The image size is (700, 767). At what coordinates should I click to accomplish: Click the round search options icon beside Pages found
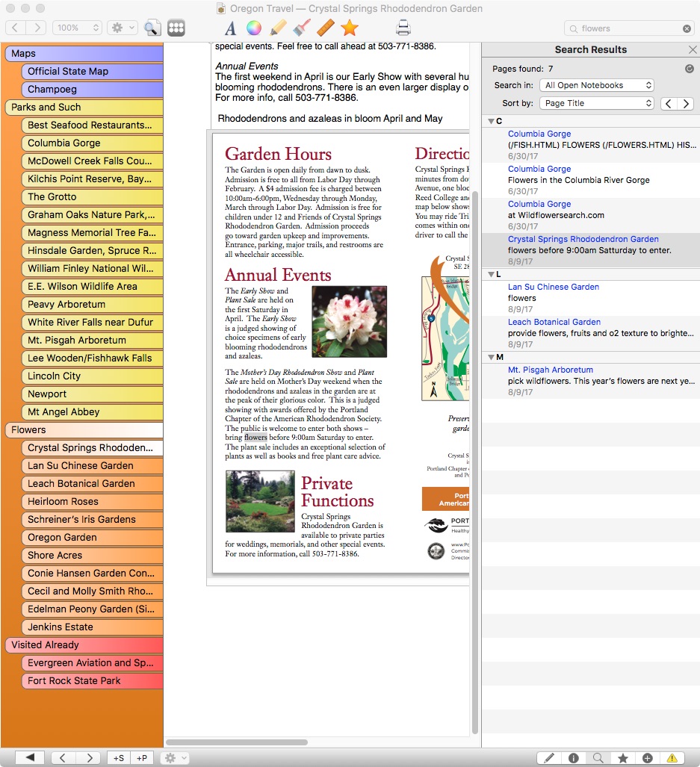point(690,69)
